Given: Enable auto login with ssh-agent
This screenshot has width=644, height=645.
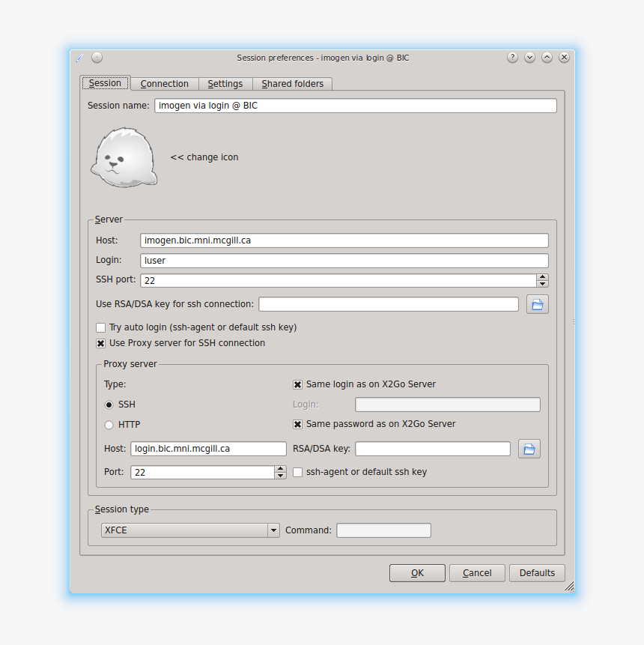Looking at the screenshot, I should pyautogui.click(x=100, y=327).
